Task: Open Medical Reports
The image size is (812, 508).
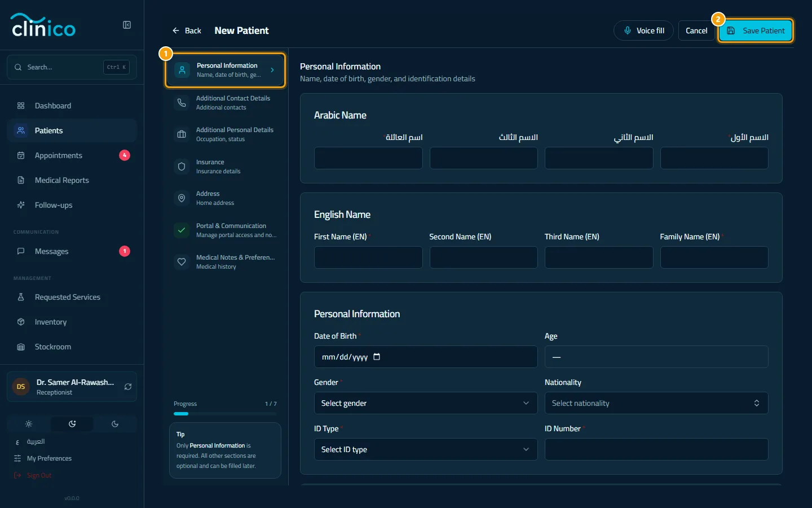Action: tap(72, 180)
